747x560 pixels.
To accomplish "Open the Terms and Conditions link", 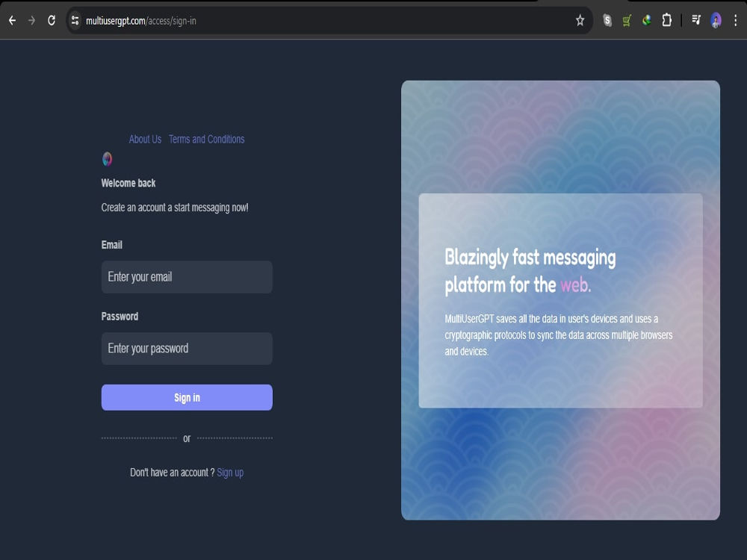I will click(x=206, y=139).
